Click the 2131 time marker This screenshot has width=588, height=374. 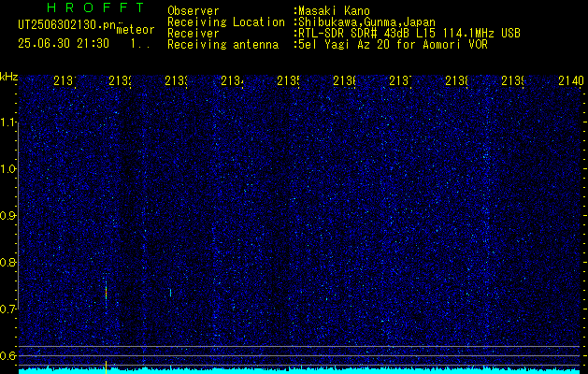pyautogui.click(x=65, y=80)
